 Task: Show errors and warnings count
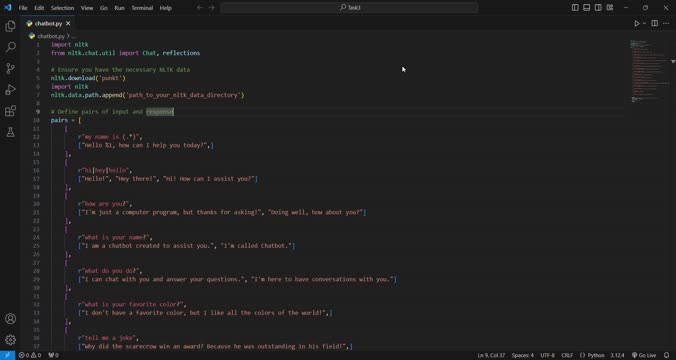30,355
